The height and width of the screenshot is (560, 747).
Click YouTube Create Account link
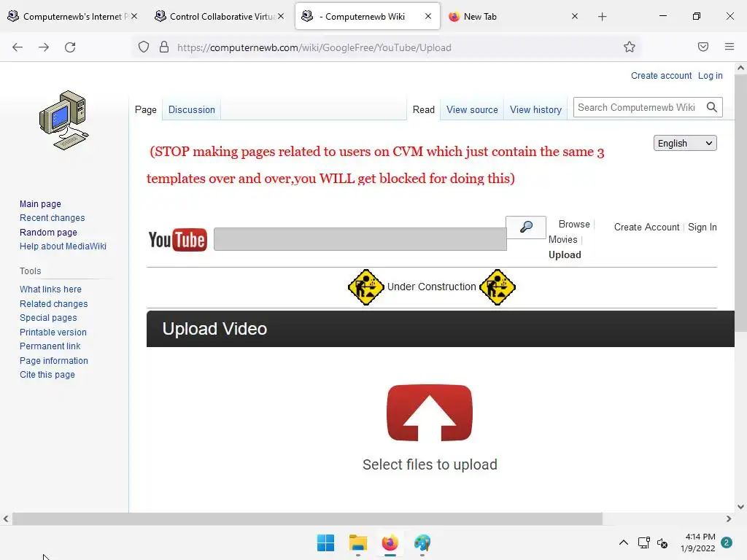646,227
